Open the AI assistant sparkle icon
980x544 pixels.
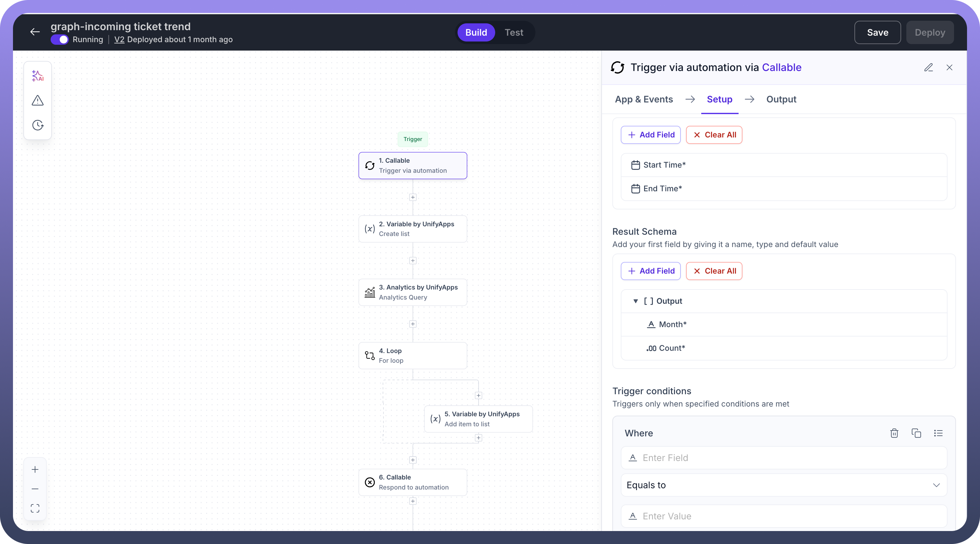[x=38, y=76]
